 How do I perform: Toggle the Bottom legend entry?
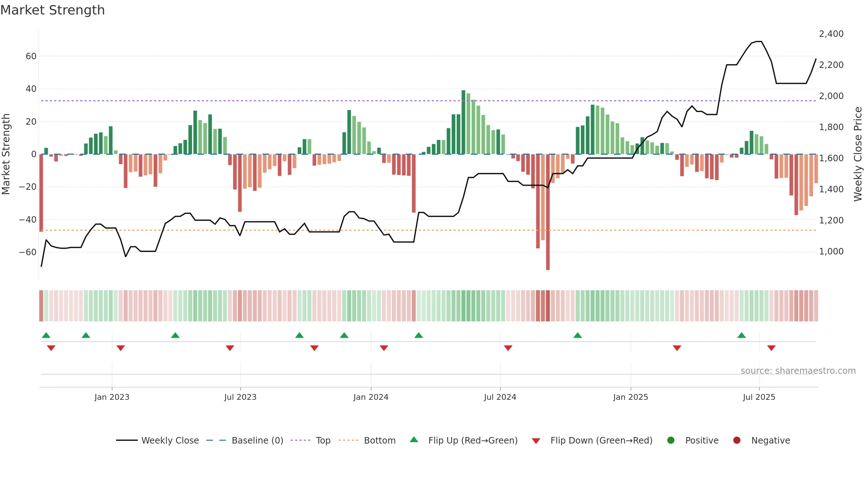(x=367, y=440)
